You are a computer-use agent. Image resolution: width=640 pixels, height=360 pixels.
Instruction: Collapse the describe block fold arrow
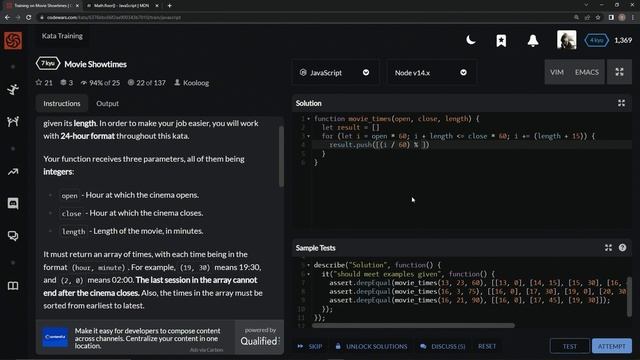(x=309, y=265)
